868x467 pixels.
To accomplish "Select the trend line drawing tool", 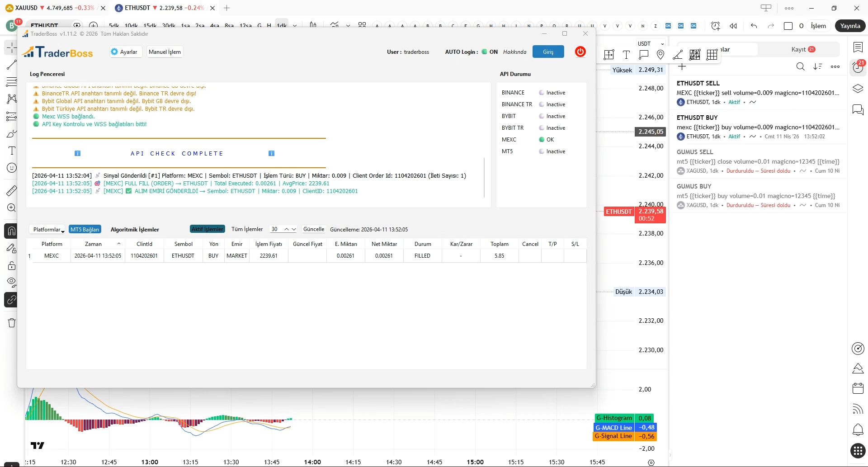I will [x=11, y=65].
